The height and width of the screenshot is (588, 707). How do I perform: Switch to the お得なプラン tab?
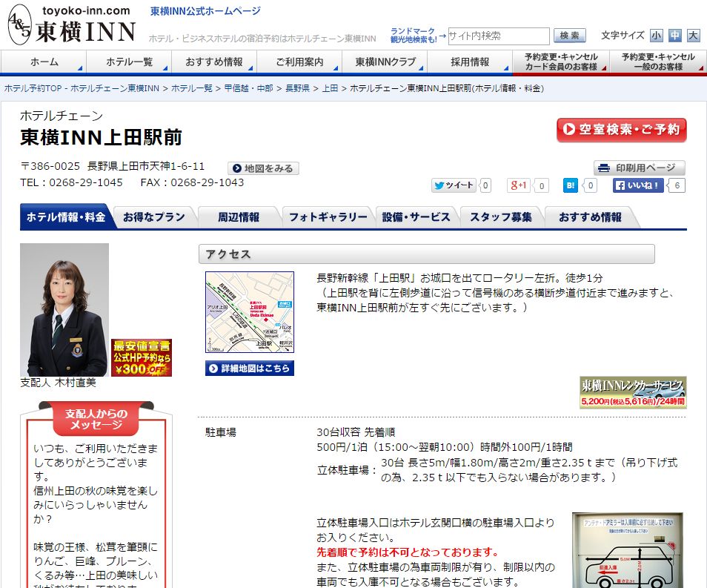[153, 217]
